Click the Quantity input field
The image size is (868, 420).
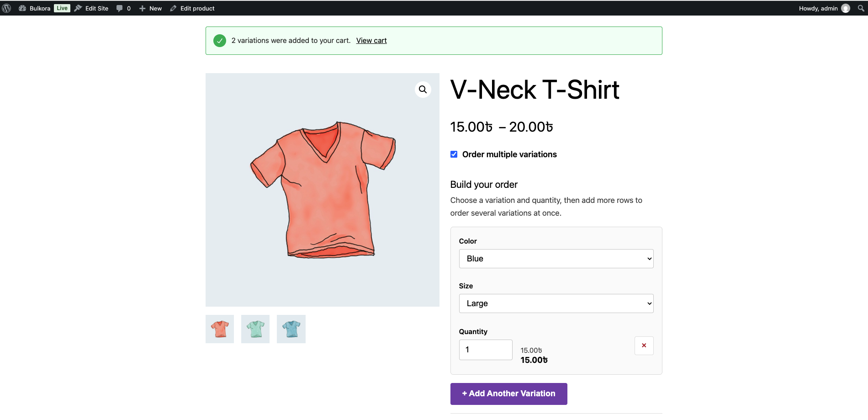(x=486, y=350)
